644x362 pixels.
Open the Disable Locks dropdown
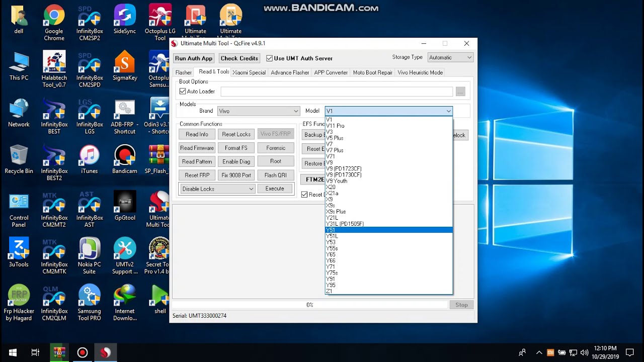[218, 189]
